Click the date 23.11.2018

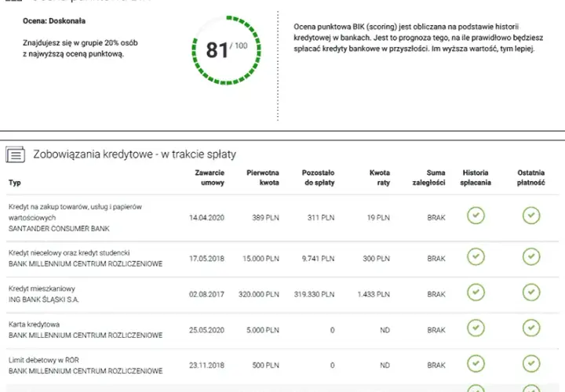(x=207, y=365)
